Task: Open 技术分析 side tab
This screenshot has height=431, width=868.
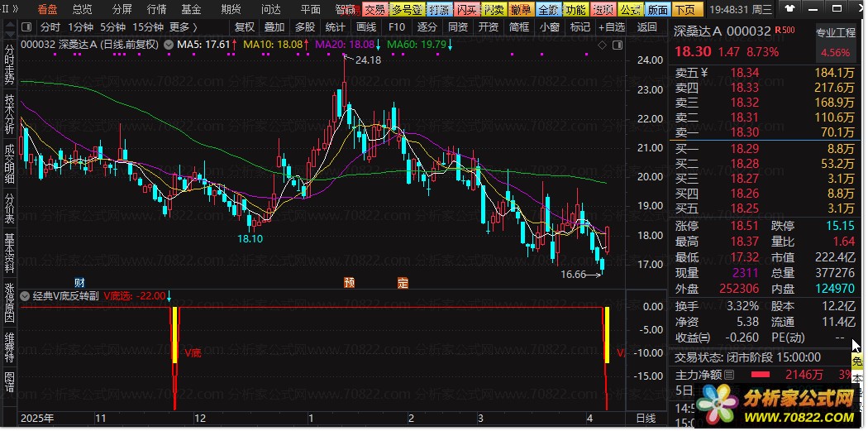Action: 9,113
